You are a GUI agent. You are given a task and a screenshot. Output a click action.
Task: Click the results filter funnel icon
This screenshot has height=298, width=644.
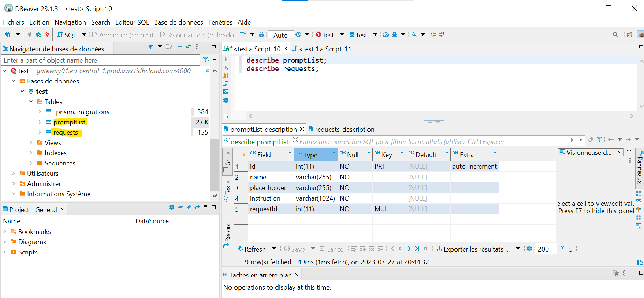[x=599, y=139]
